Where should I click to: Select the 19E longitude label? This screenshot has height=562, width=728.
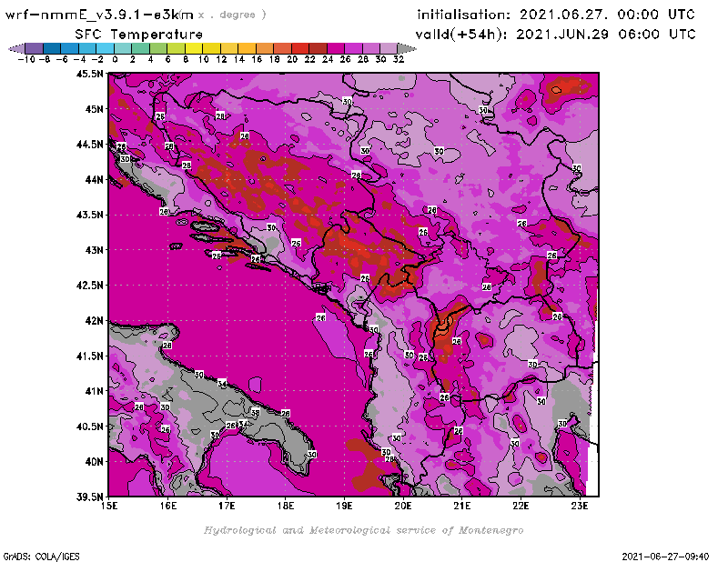pos(344,506)
